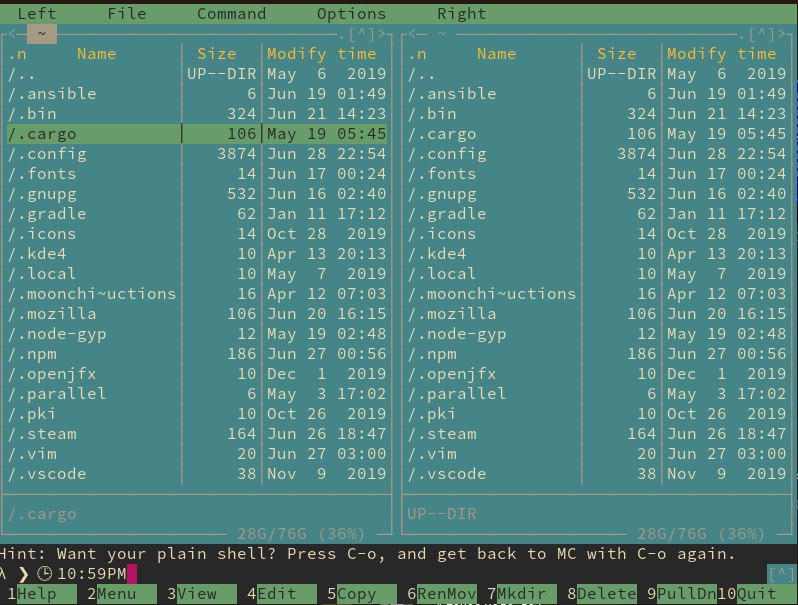Click the 5 Copy function key button
This screenshot has width=798, height=605.
pyautogui.click(x=361, y=594)
